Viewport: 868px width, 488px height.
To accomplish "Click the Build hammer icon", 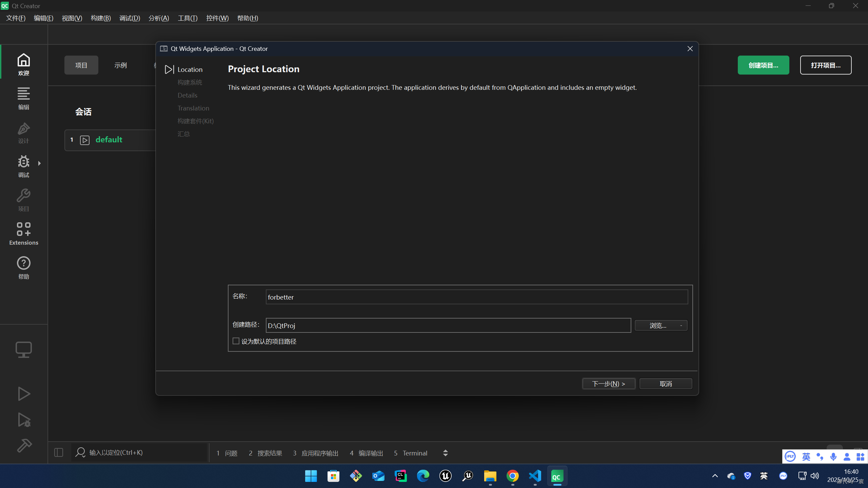I will 24,445.
